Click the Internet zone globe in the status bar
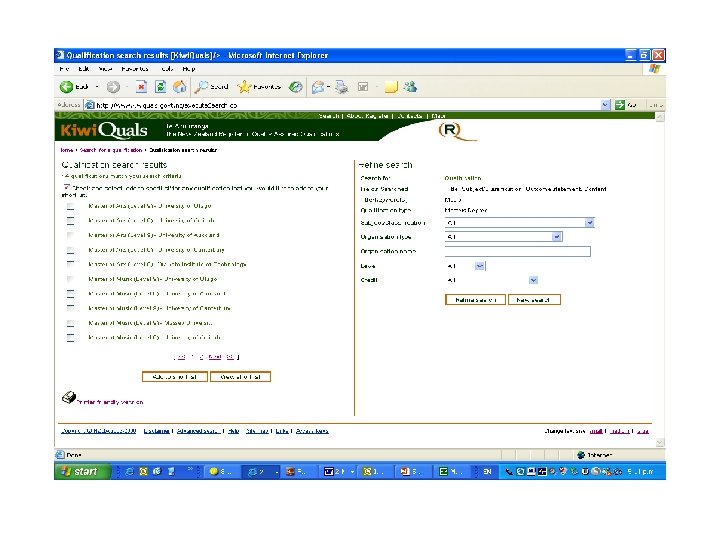Screen dimensions: 720x540 tap(581, 455)
